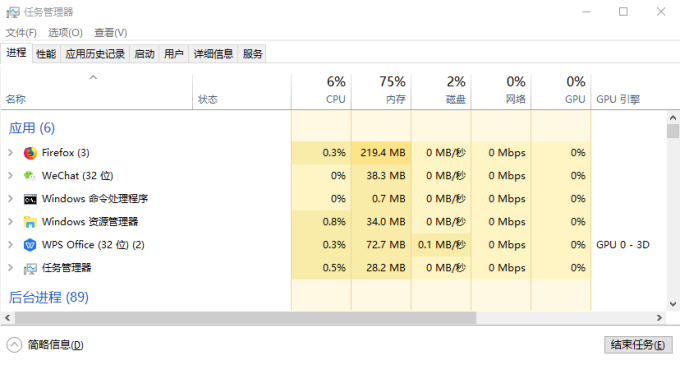Image resolution: width=680 pixels, height=365 pixels.
Task: Click the 0.7 MB memory cell
Action: click(381, 199)
